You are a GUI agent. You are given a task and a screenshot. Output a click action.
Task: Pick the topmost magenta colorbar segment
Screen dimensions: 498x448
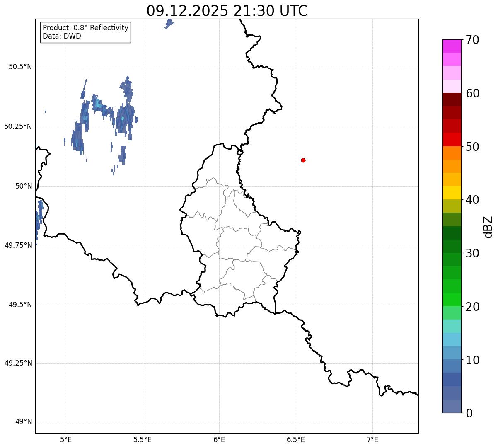click(x=452, y=46)
